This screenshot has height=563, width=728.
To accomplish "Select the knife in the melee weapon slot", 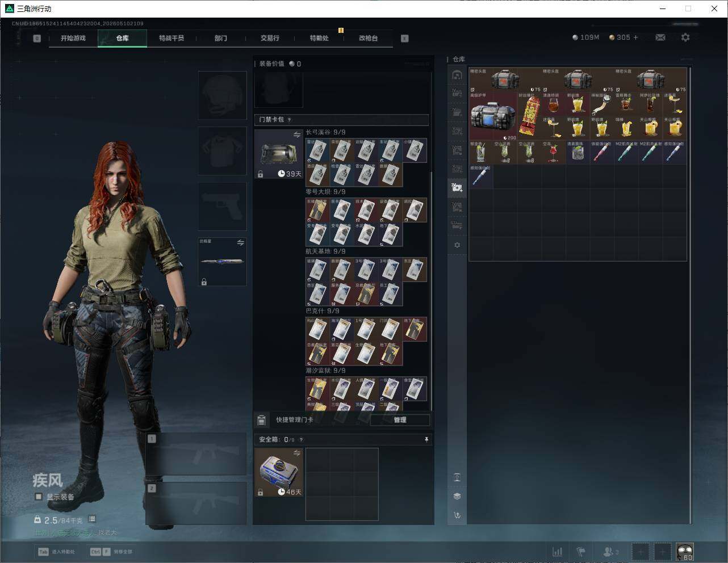I will [222, 261].
